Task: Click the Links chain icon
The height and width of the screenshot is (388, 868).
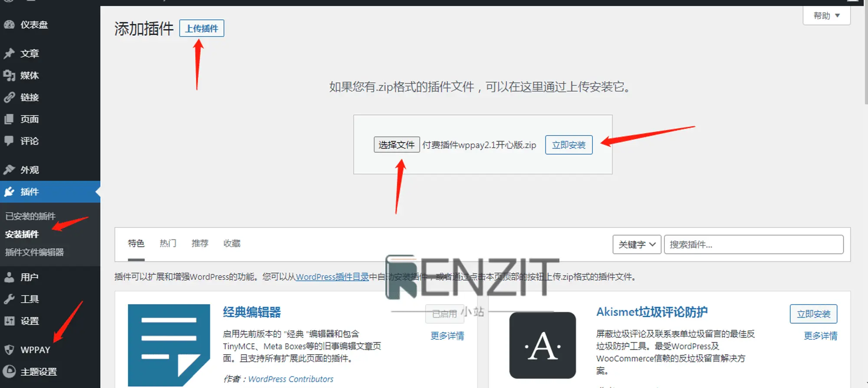Action: pos(9,97)
